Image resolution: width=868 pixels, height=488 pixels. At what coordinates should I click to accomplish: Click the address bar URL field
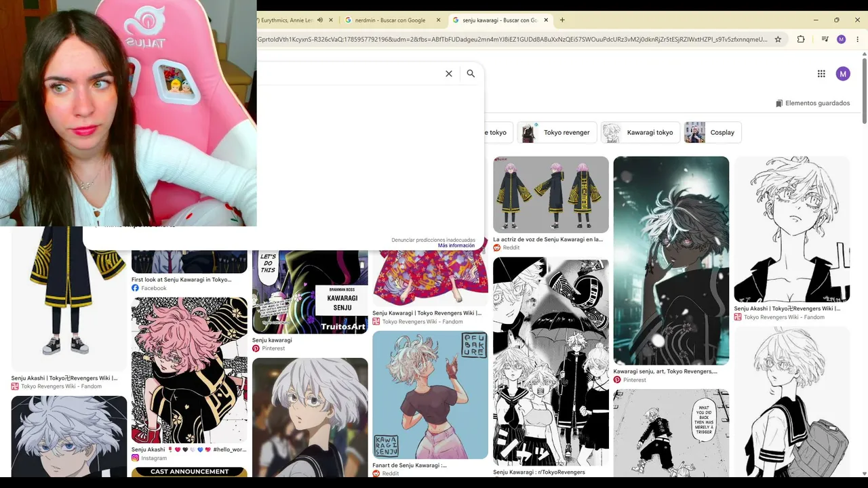513,39
